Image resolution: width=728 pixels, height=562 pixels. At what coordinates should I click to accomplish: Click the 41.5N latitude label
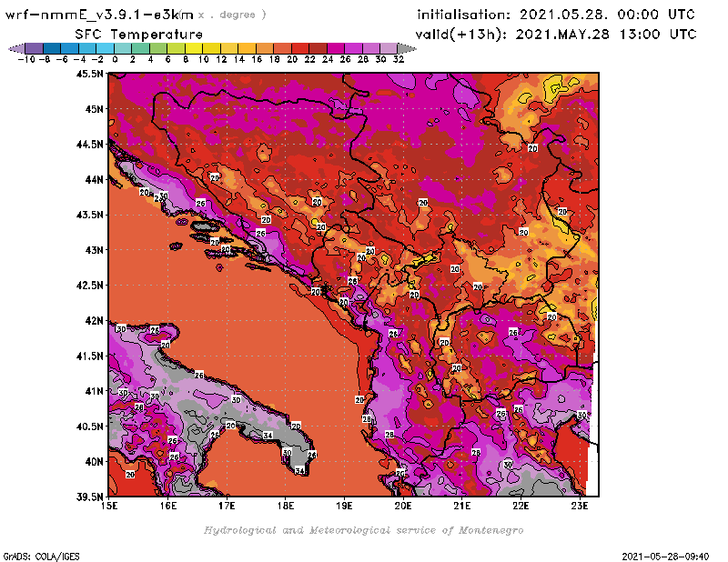tap(90, 356)
